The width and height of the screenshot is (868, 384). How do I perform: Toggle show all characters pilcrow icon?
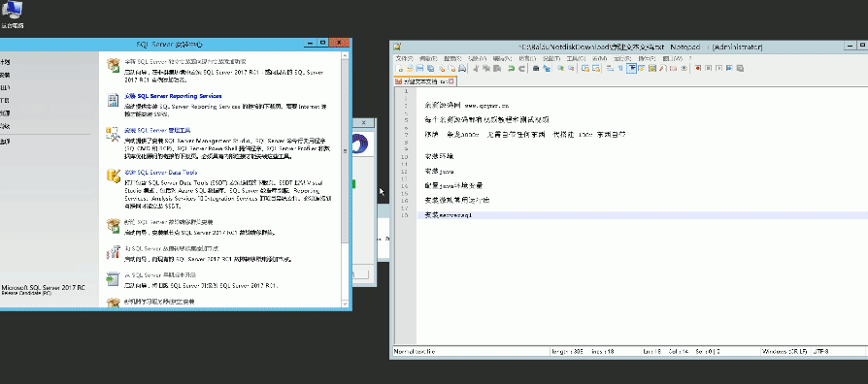pos(620,69)
